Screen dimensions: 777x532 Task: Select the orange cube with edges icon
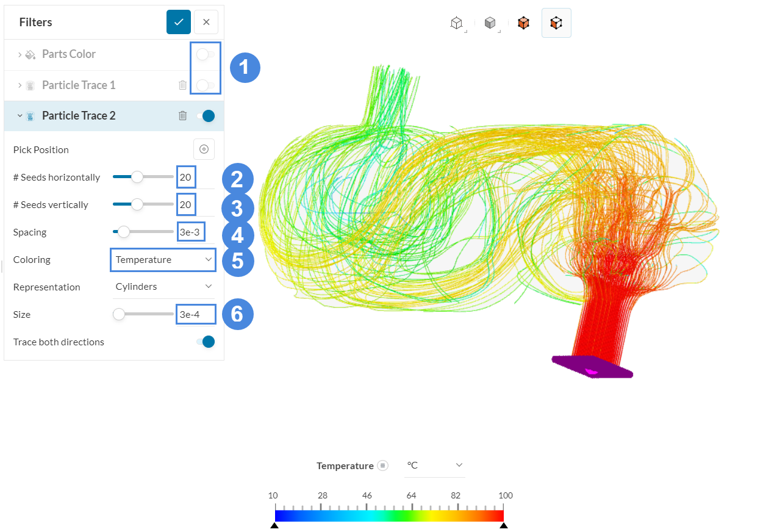point(556,23)
